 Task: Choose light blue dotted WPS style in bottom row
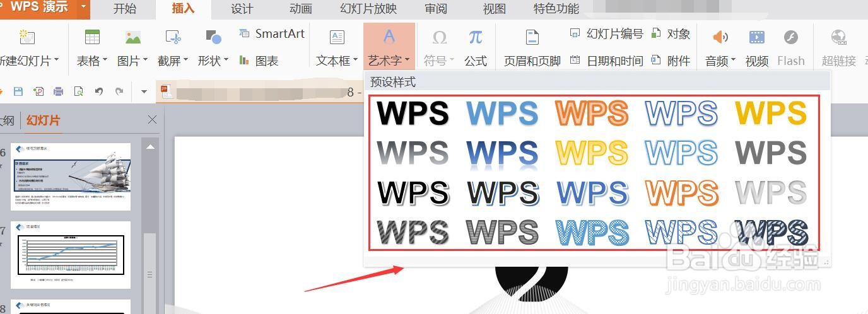coord(592,232)
